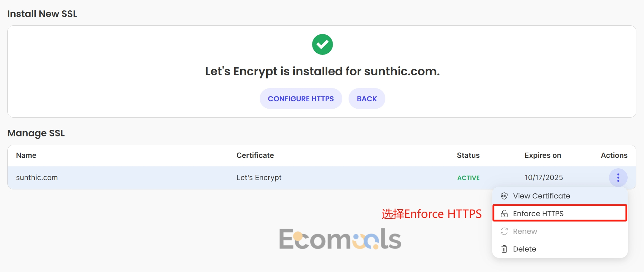Click the Ecomools logo watermark
The image size is (644, 272).
pos(340,239)
